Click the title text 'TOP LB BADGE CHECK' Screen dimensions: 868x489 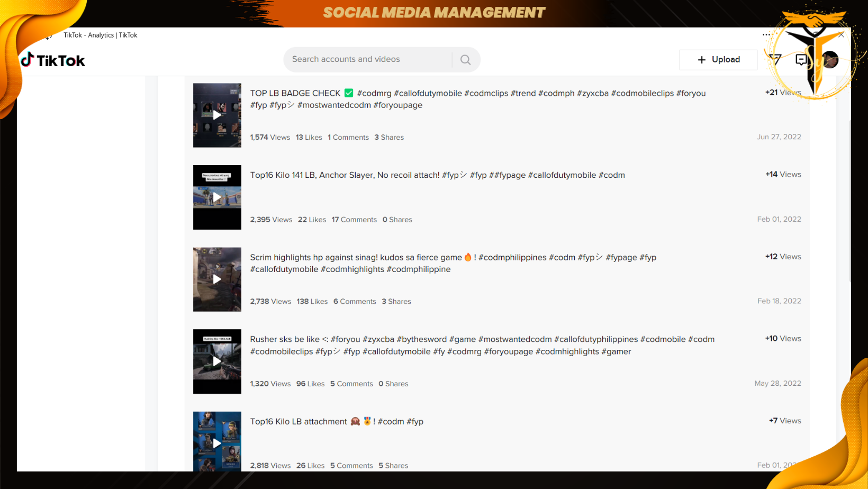[x=295, y=93]
